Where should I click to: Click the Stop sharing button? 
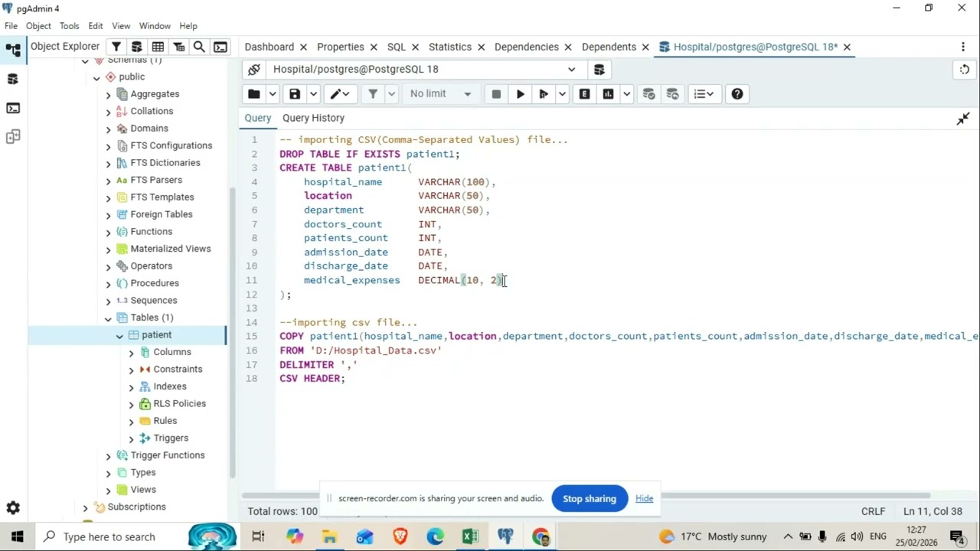(x=590, y=499)
